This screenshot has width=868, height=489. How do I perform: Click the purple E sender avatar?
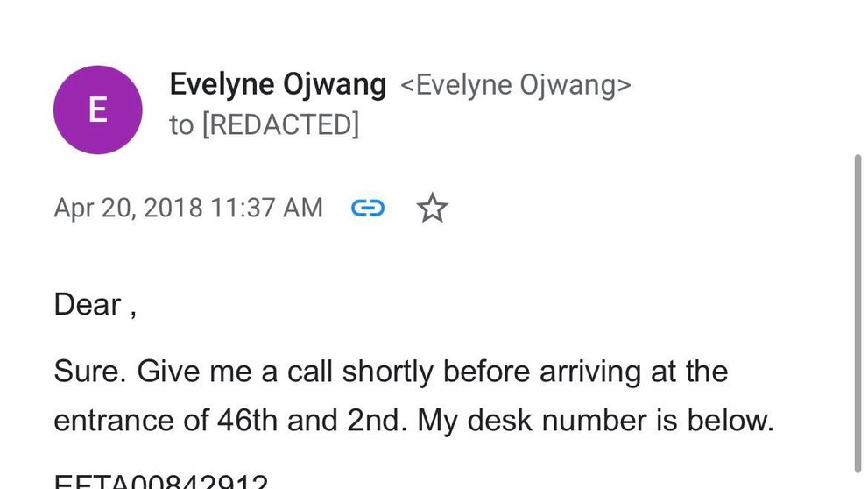(97, 110)
